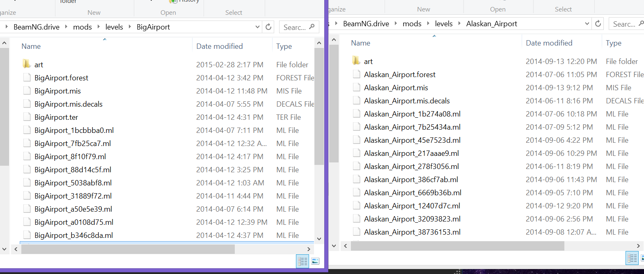Select BigAirport_31889f72.ml file name

pyautogui.click(x=73, y=196)
